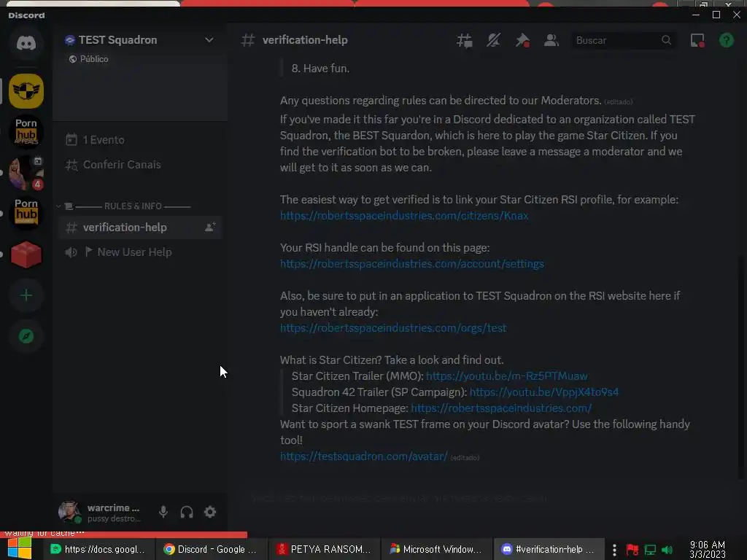
Task: Open the Star Citizen Homepage link
Action: [x=501, y=408]
